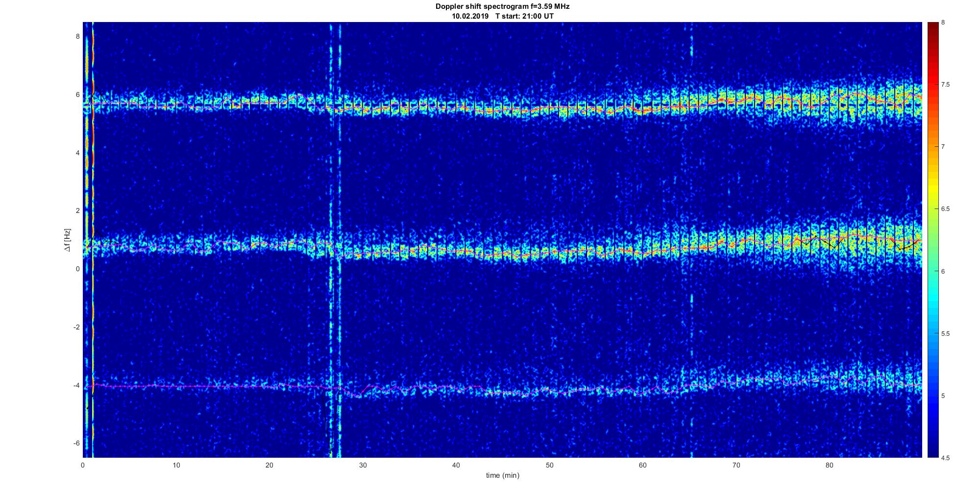Click y-axis tick label '-6' on frequency axis
Image resolution: width=980 pixels, height=491 pixels.
[76, 443]
